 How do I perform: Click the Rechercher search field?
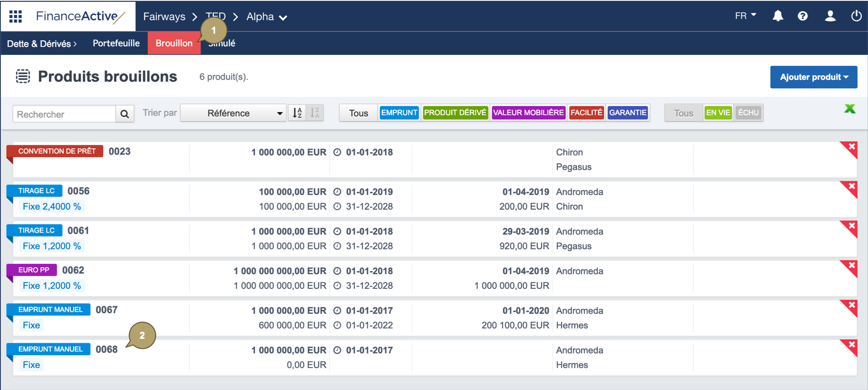pos(64,114)
